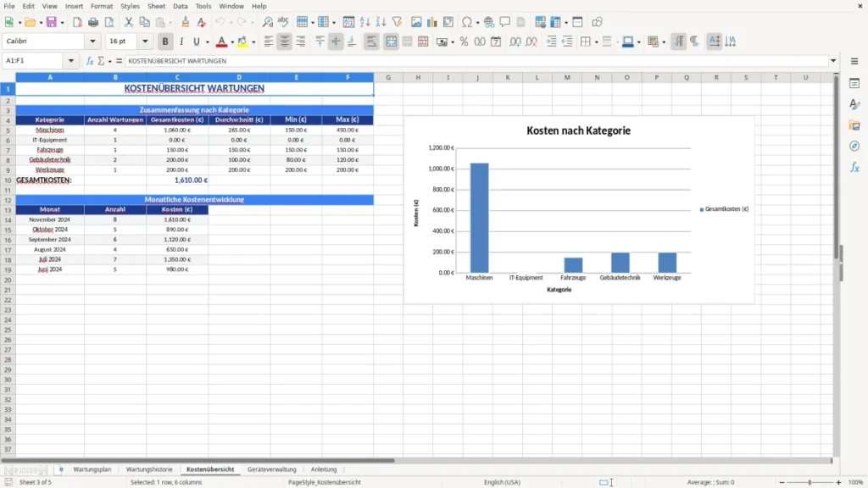Image resolution: width=868 pixels, height=488 pixels.
Task: Click the Cut scissors icon
Action: (129, 22)
